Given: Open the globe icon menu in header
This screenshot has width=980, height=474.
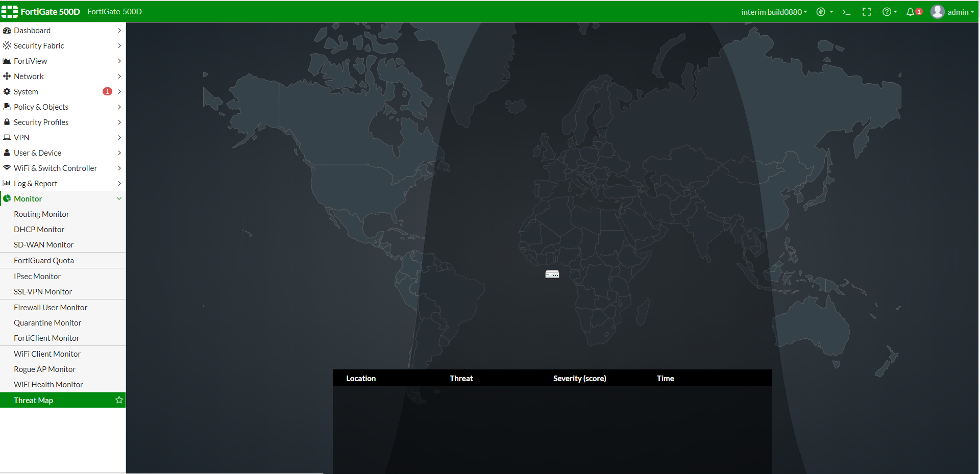Looking at the screenshot, I should click(824, 12).
